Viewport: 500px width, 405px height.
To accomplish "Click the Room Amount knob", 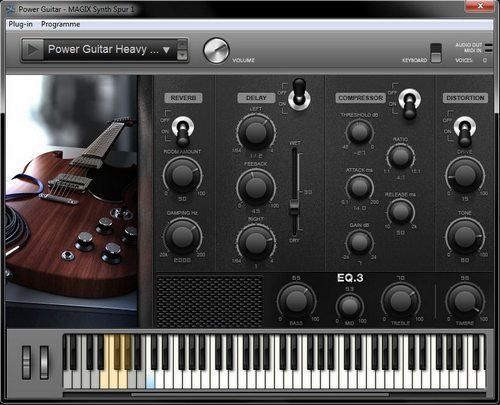I will coord(182,175).
